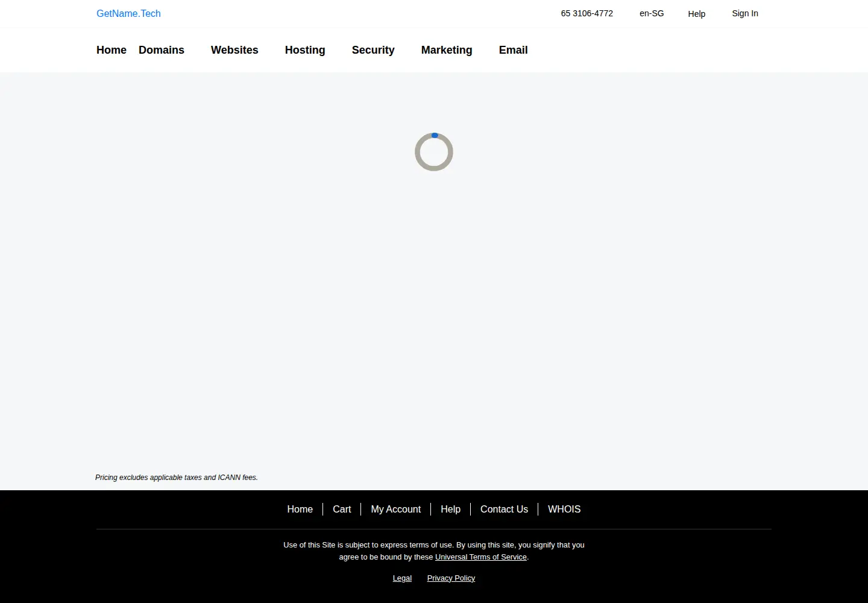Select text "Pricing excludes applicable taxes and ICANN fees."
This screenshot has height=603, width=868.
[177, 478]
